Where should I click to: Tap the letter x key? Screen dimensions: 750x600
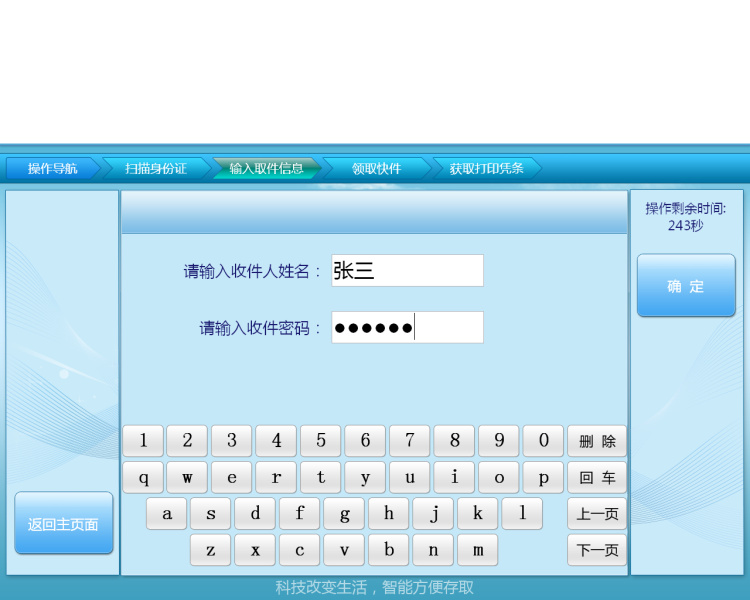(255, 550)
